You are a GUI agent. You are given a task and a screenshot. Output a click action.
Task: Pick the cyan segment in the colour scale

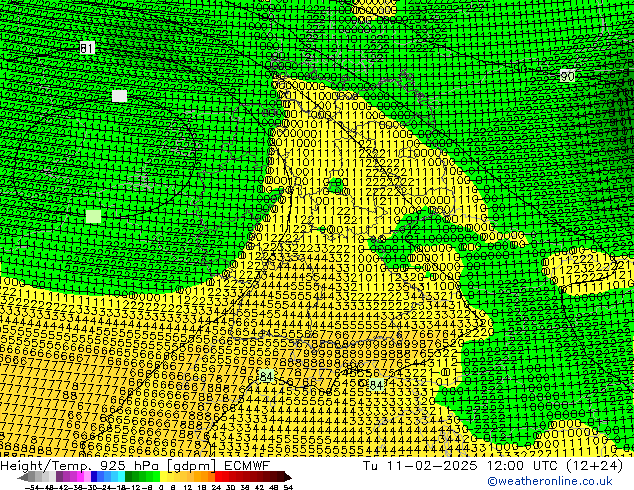tap(121, 477)
